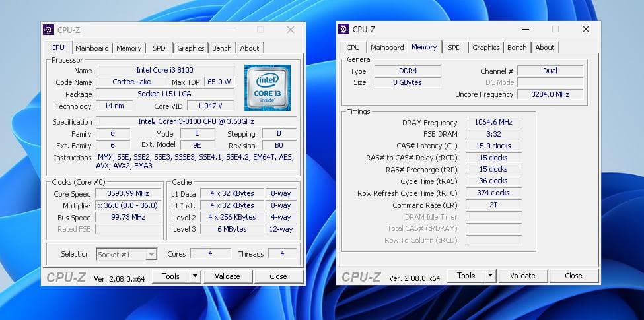Click Validate button in left CPU-Z window
This screenshot has height=320, width=644.
point(227,276)
